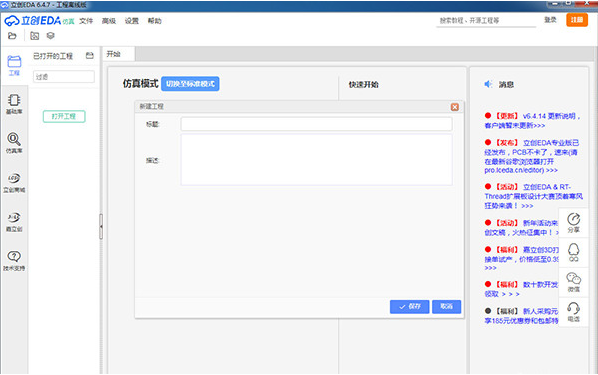The width and height of the screenshot is (598, 375).
Task: Close the 新建工程 dialog with X
Action: 455,107
